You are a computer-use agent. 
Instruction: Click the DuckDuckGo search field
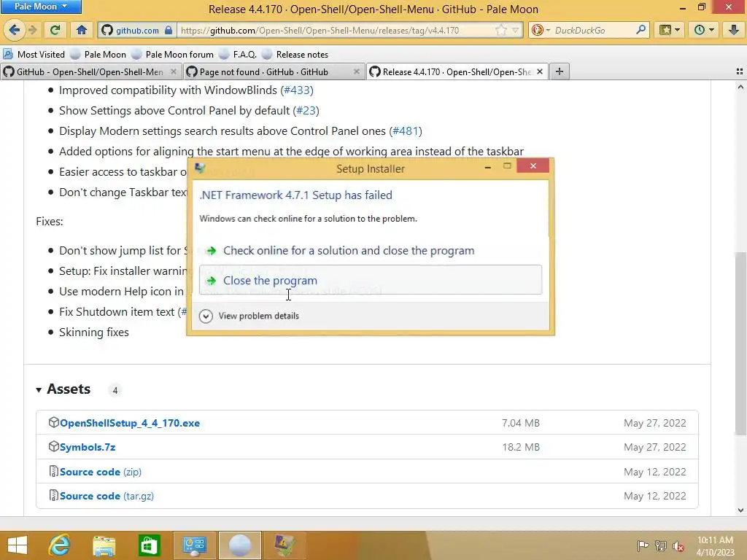592,30
